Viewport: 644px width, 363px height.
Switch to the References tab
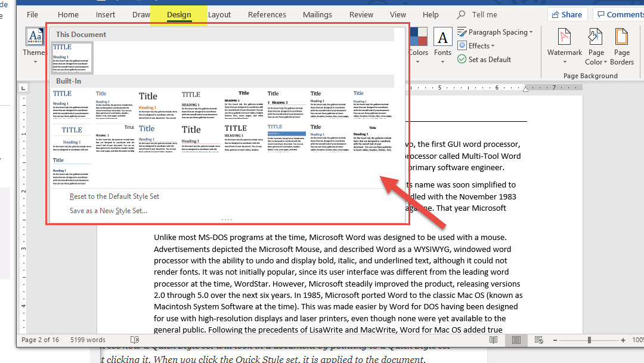click(x=267, y=14)
